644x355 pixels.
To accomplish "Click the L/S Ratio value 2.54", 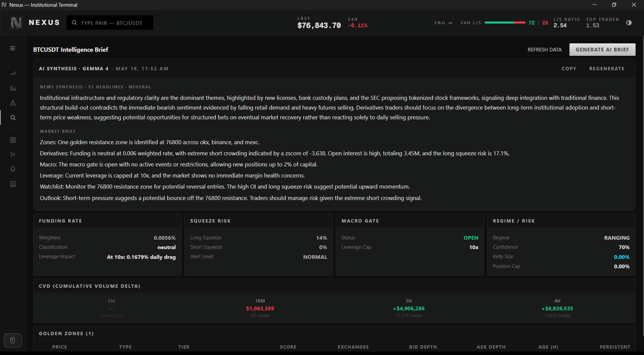I will tap(560, 26).
